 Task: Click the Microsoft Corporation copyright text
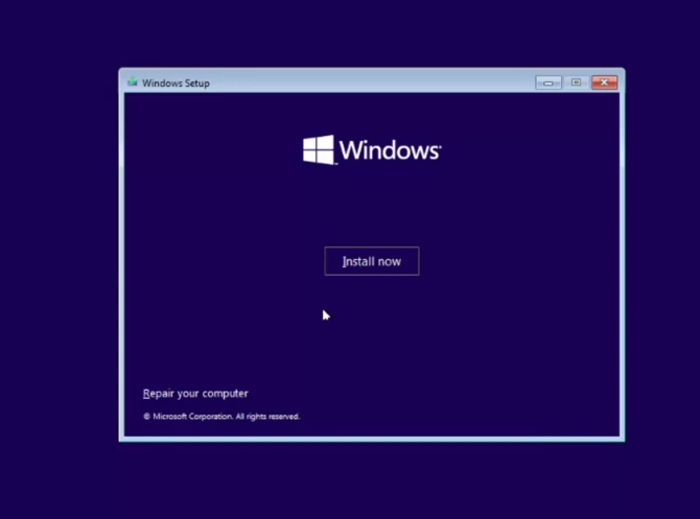click(221, 416)
